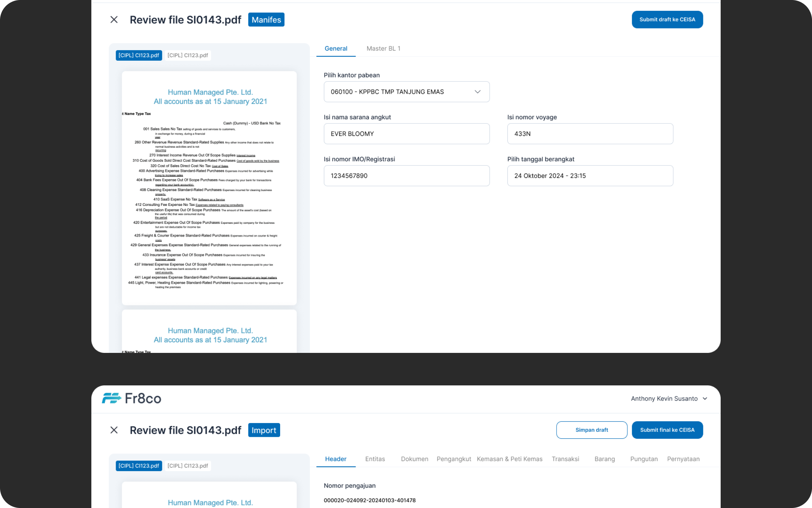812x508 pixels.
Task: Close the Manifes review panel with X
Action: point(114,20)
